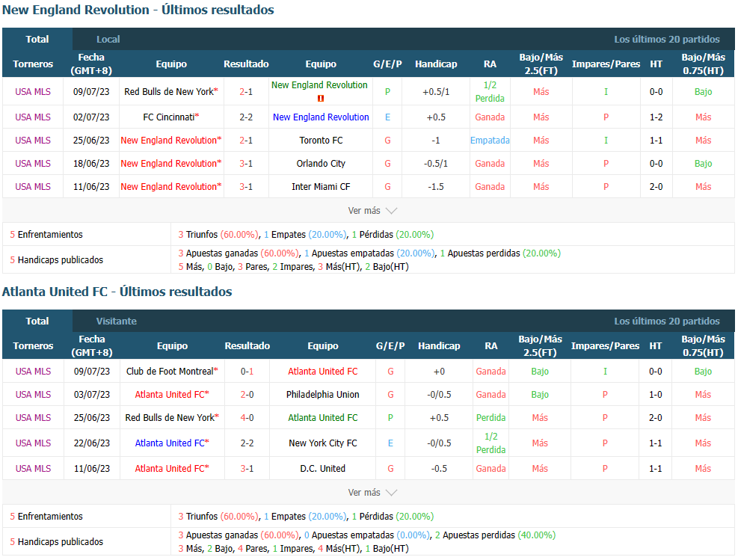Open the Atlanta section's 'Los últimos 20 partidos' selector
This screenshot has height=560, width=738.
666,321
